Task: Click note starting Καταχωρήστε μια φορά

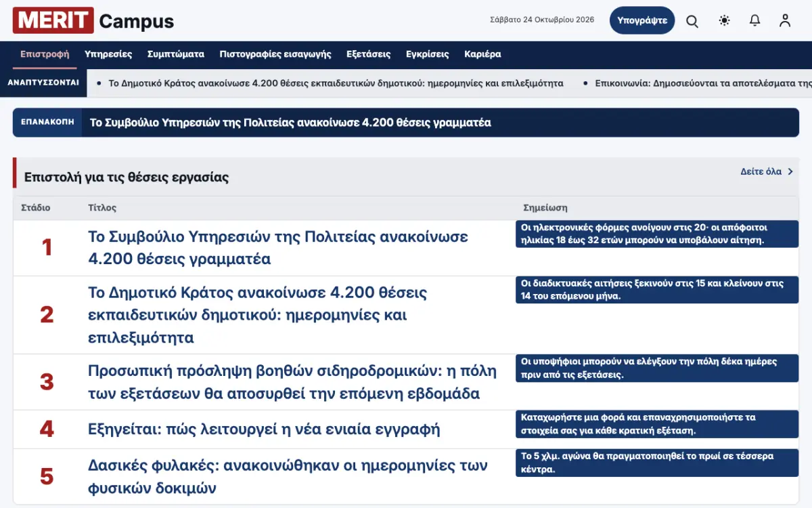Action: [x=657, y=423]
